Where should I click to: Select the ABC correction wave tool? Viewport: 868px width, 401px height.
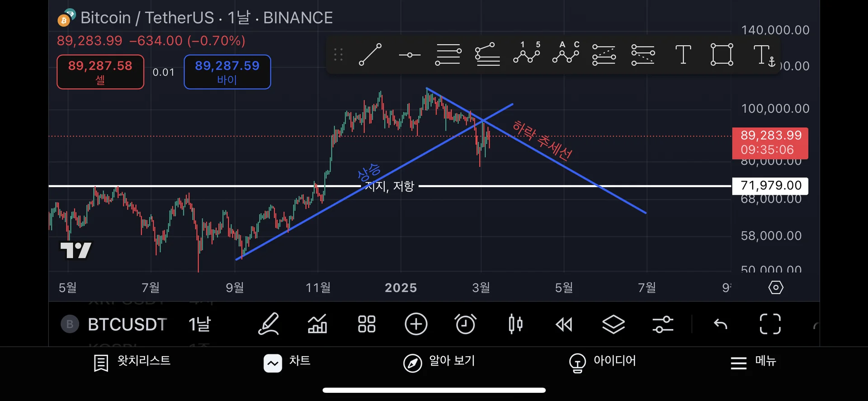pyautogui.click(x=566, y=54)
